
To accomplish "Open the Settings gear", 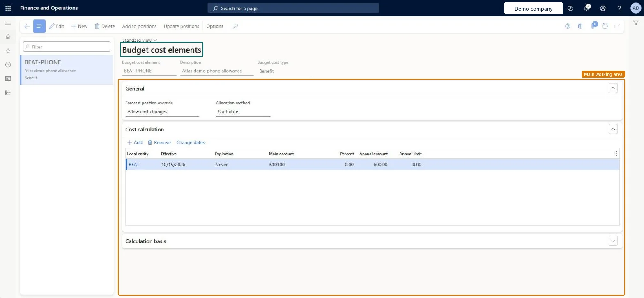I will coord(603,8).
